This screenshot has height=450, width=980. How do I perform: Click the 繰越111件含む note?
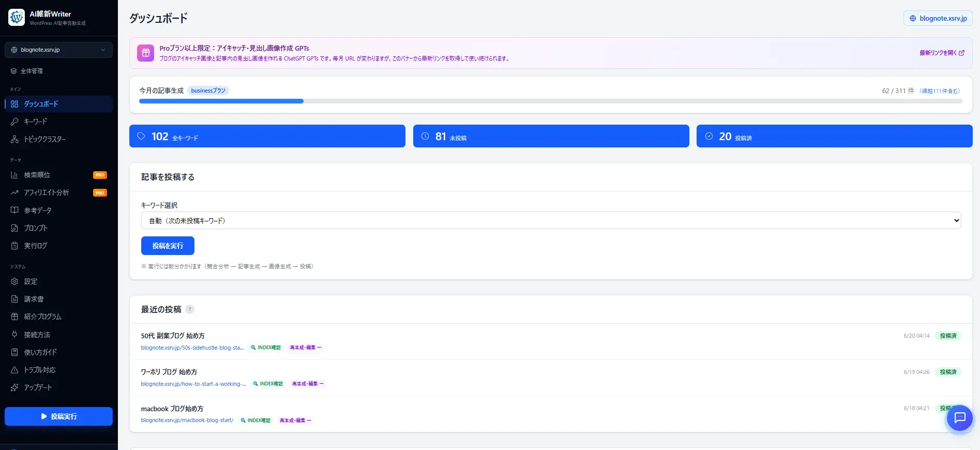(x=939, y=91)
